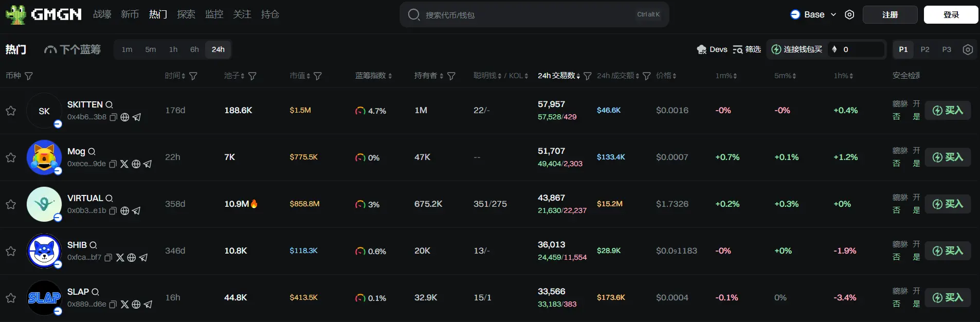
Task: Open VIRTUAL's Telegram link
Action: coord(136,211)
